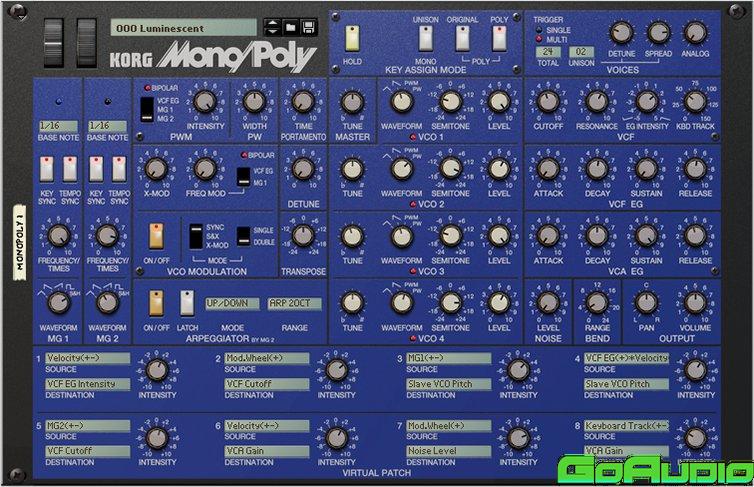This screenshot has width=754, height=487.
Task: Toggle MG 2 KEY SYNC switch
Action: point(96,169)
